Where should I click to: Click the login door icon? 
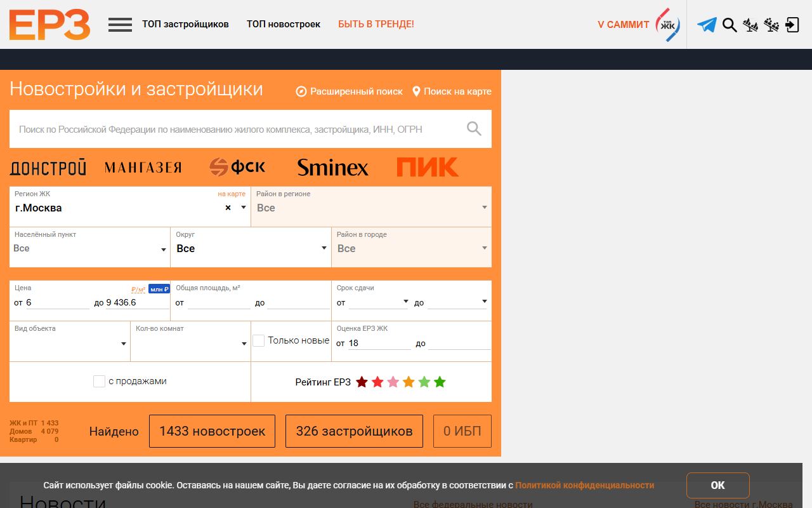[x=792, y=25]
